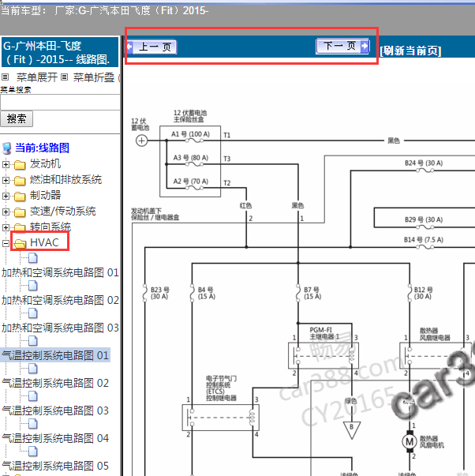
Task: Click the 变速/传动系统 folder label
Action: tap(63, 212)
